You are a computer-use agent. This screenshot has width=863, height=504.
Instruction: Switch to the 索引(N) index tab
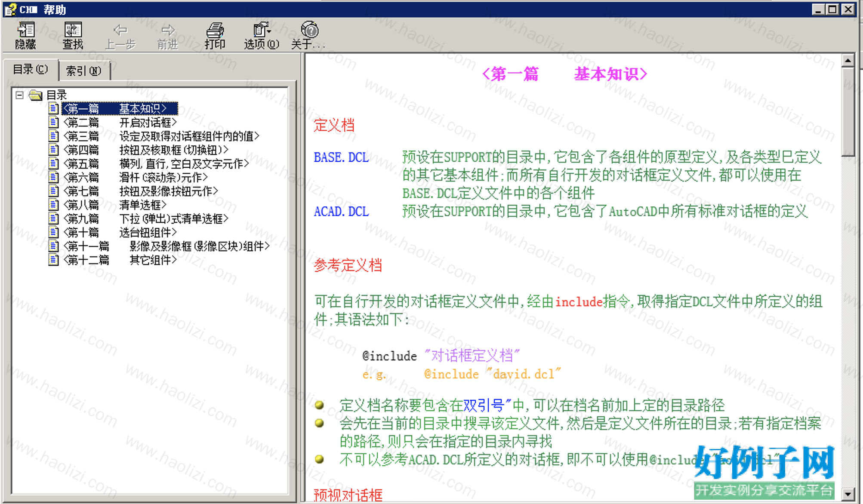[x=84, y=71]
